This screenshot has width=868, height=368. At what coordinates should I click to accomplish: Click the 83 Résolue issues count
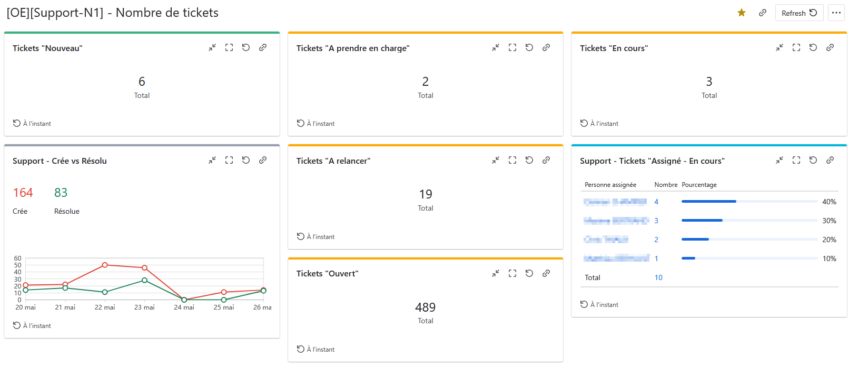click(61, 193)
